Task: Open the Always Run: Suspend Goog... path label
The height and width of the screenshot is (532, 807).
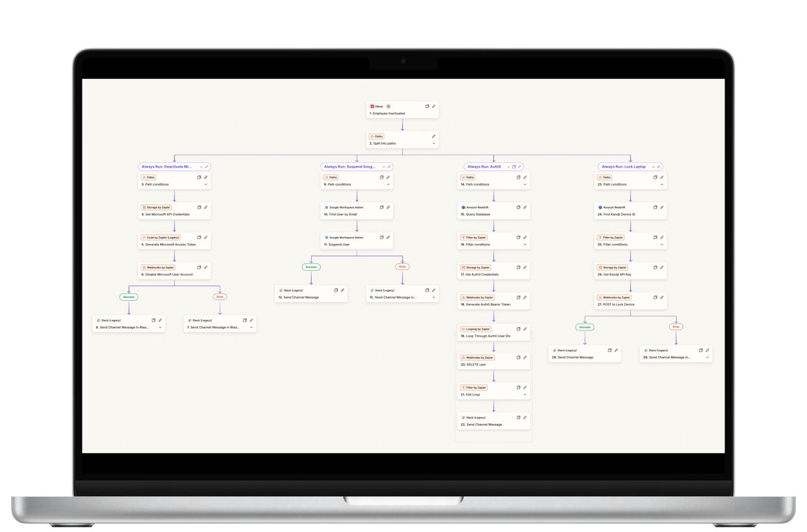Action: pos(350,167)
